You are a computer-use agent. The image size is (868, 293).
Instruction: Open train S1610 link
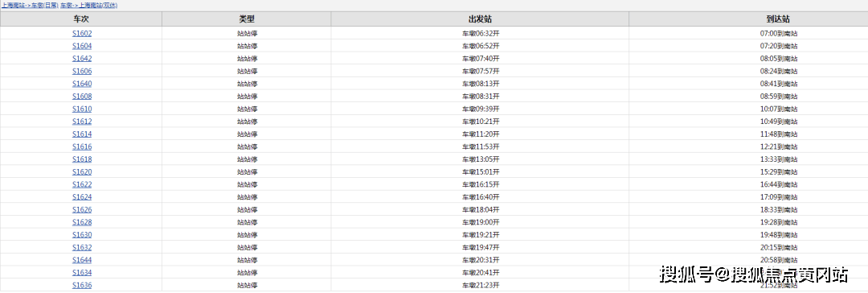click(x=82, y=109)
